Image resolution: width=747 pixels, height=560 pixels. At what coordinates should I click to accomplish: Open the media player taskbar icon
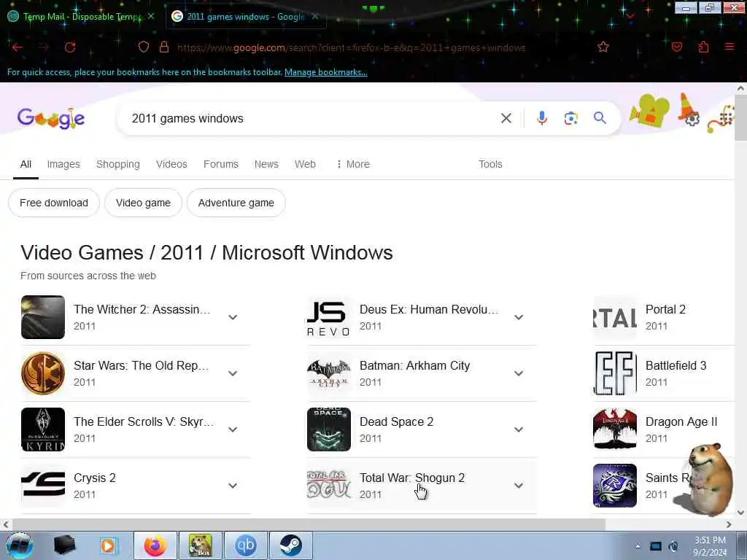tap(108, 545)
